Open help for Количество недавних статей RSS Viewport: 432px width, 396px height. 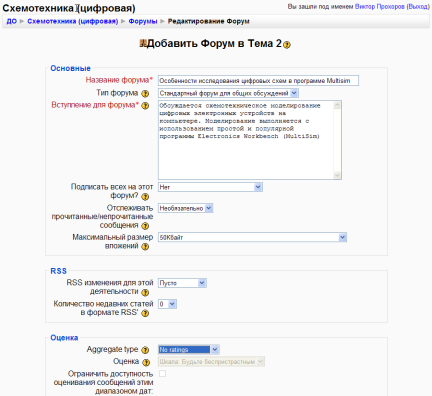tap(145, 313)
